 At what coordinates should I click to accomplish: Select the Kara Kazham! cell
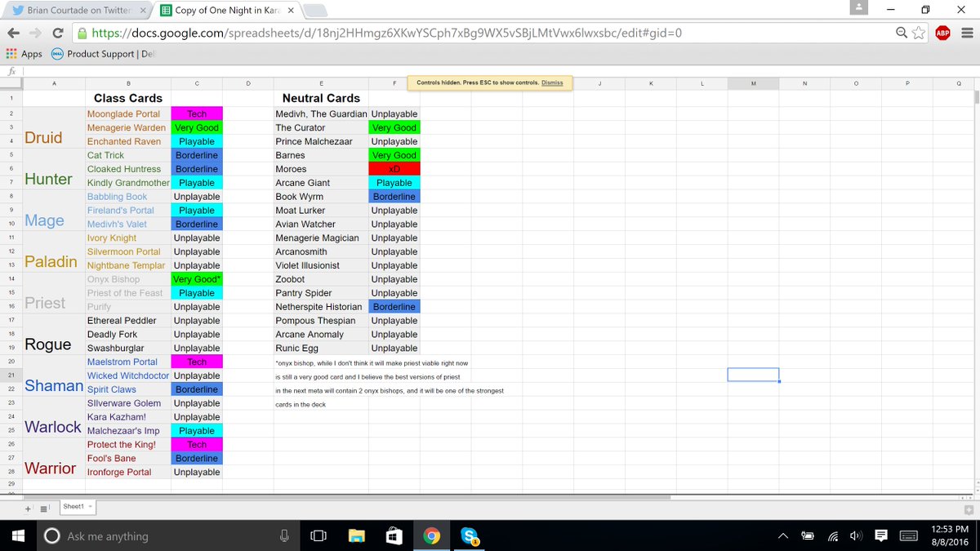pos(128,417)
